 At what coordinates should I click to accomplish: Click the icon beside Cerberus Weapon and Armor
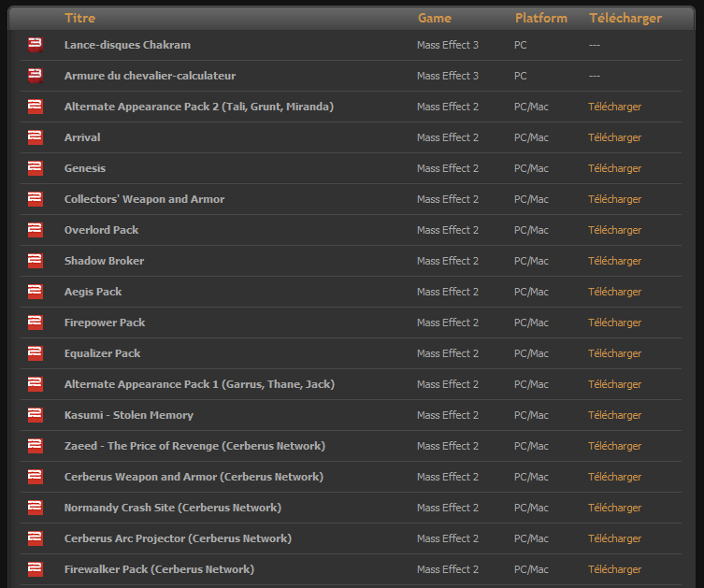click(36, 477)
